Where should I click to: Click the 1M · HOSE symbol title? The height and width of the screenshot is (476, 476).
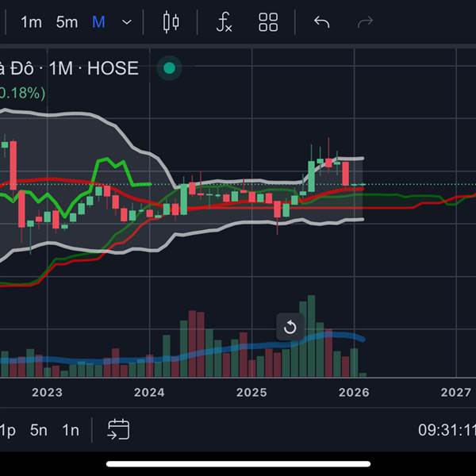point(94,68)
